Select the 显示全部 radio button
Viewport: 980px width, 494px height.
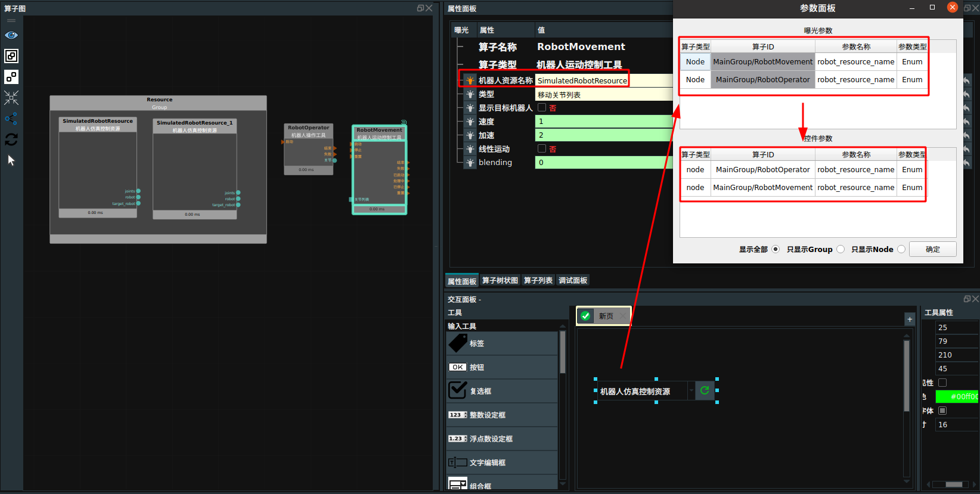point(776,249)
